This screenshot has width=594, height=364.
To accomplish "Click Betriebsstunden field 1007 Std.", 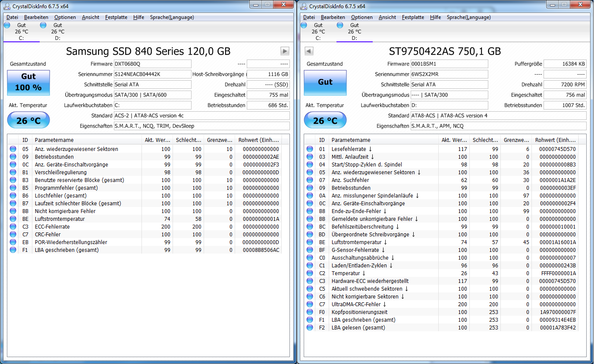I will point(565,105).
